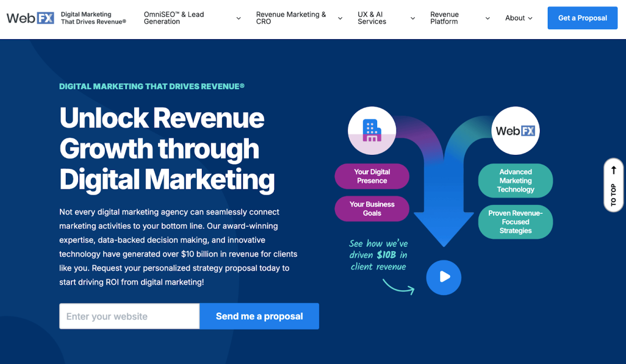Play the client revenue video
626x364 pixels.
tap(443, 277)
